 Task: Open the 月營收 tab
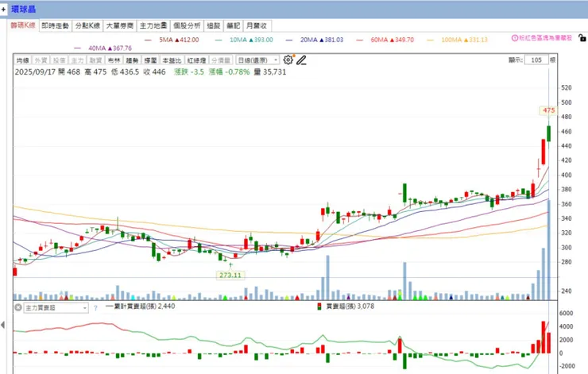coord(257,26)
